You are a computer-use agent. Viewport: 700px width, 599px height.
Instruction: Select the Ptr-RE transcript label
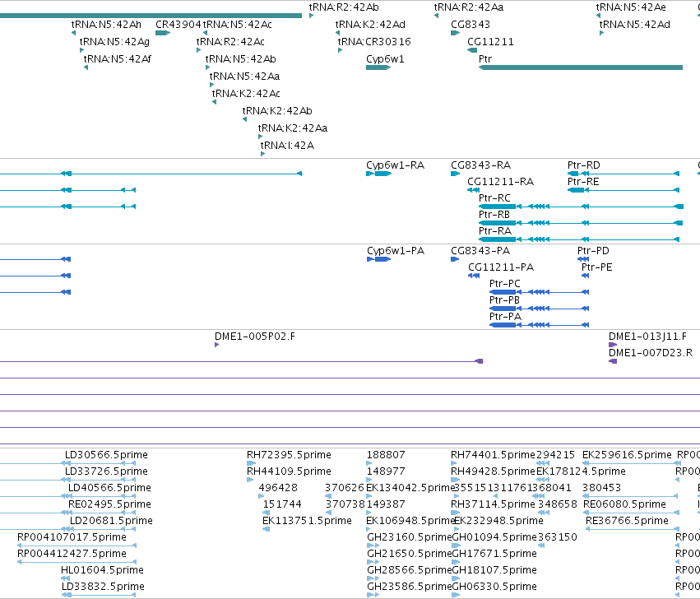583,182
